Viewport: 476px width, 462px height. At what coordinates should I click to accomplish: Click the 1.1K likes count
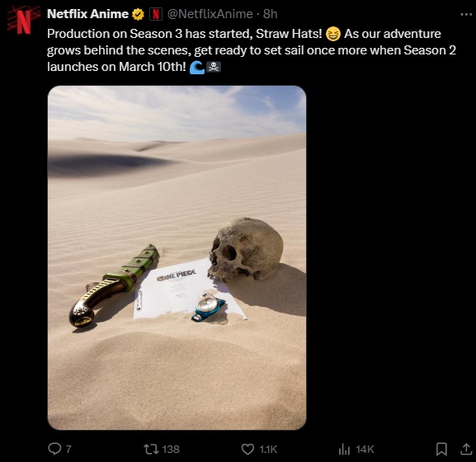click(268, 450)
